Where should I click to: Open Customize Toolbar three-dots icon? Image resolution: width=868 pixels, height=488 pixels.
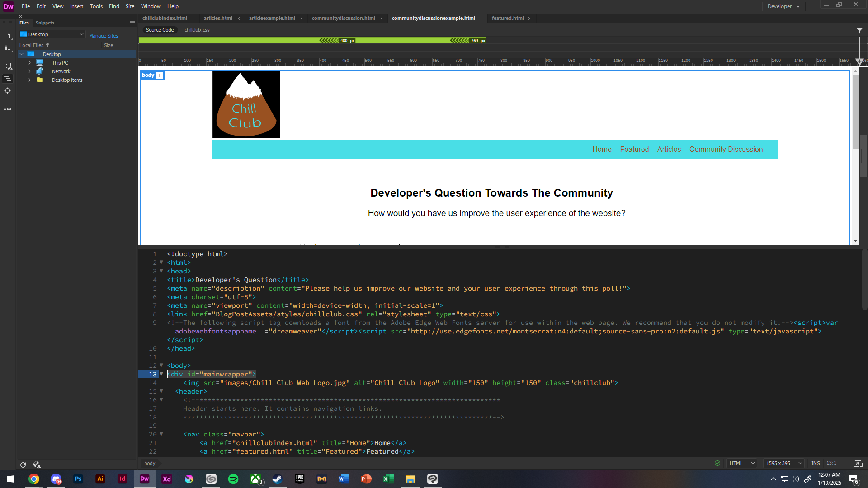coord(8,109)
